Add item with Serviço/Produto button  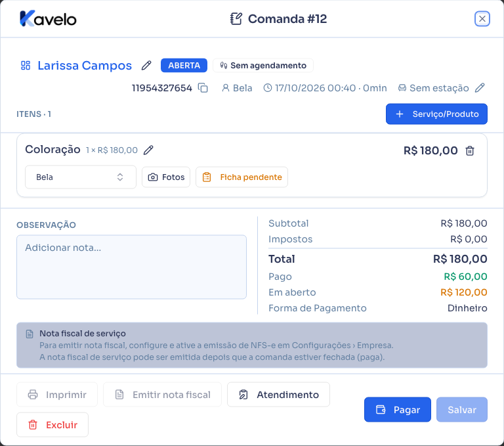436,114
